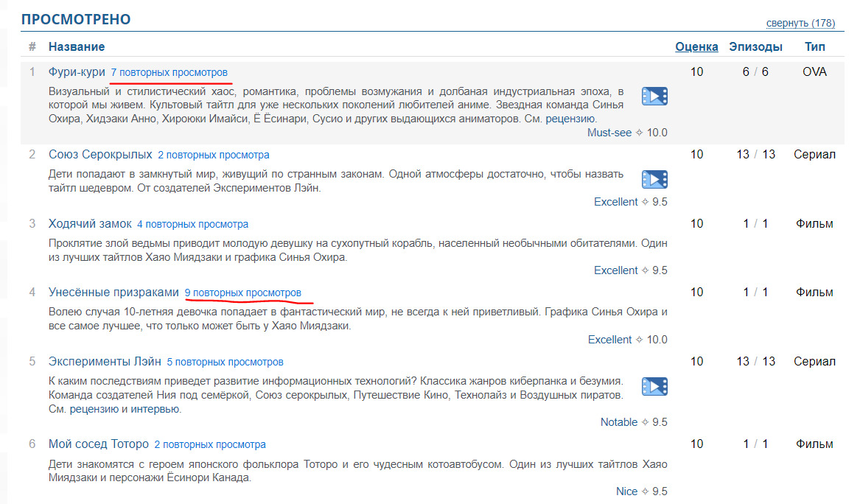This screenshot has width=860, height=504.
Task: View 2 повторных просмотра for Союз Серокрылых
Action: 214,155
